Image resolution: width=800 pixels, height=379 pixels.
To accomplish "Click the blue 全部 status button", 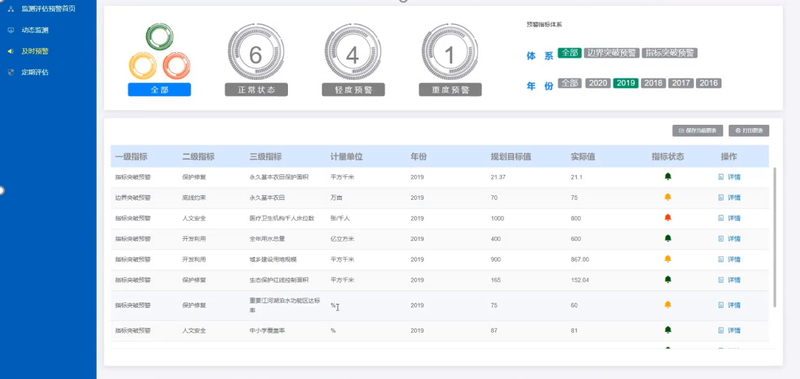I will [159, 90].
